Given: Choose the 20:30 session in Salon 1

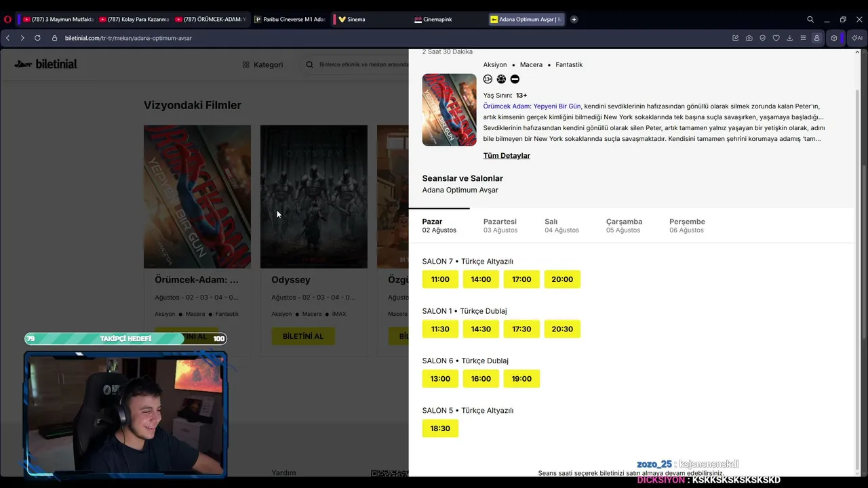Looking at the screenshot, I should (x=562, y=329).
